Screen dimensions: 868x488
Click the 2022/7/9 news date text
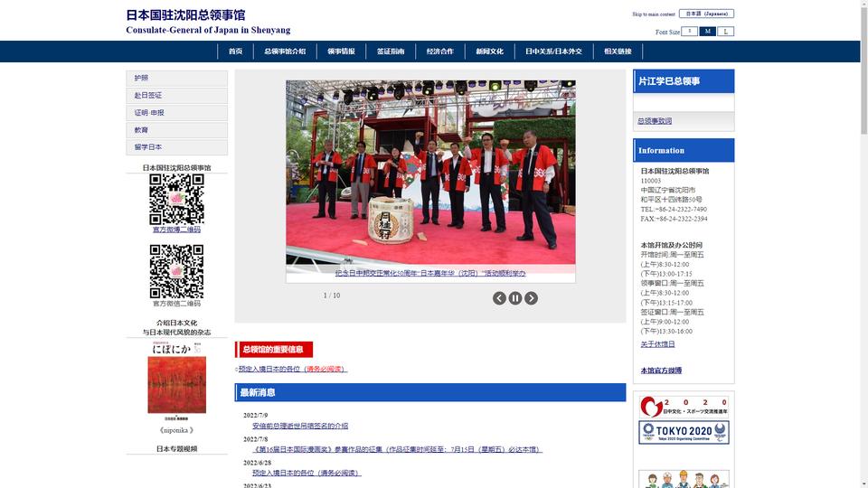[255, 415]
